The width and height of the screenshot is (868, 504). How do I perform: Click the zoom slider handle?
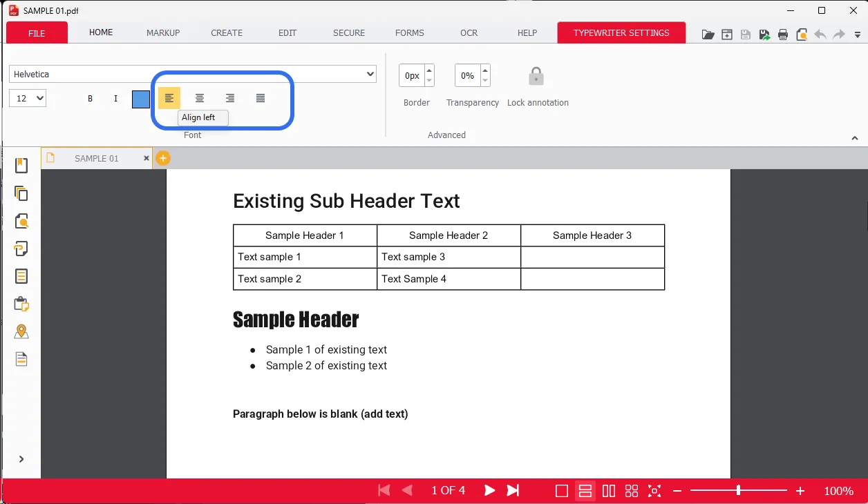tap(738, 490)
